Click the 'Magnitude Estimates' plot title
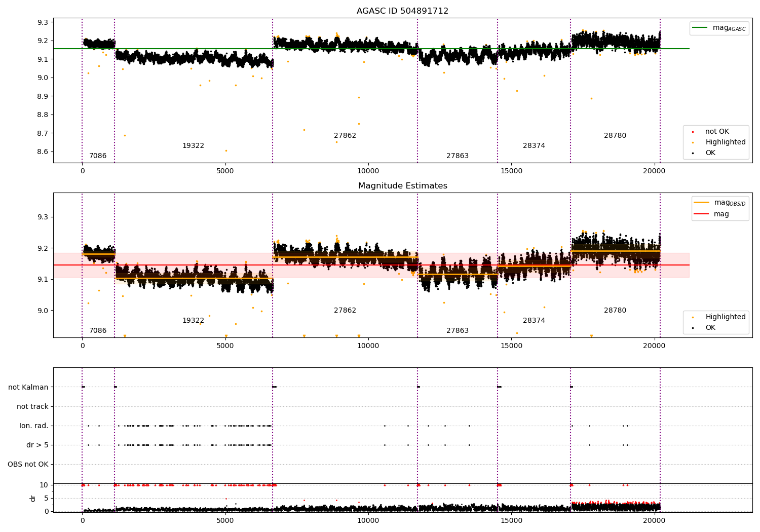This screenshot has height=532, width=760. tap(402, 186)
